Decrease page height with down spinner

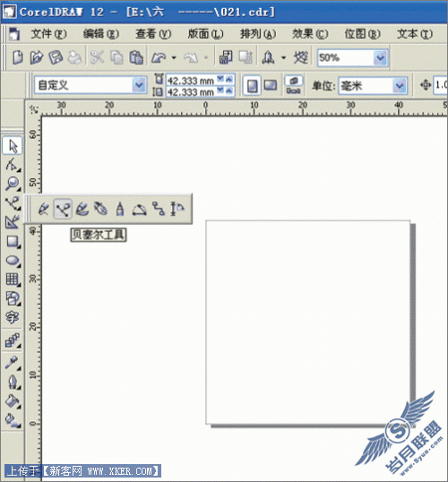(220, 90)
